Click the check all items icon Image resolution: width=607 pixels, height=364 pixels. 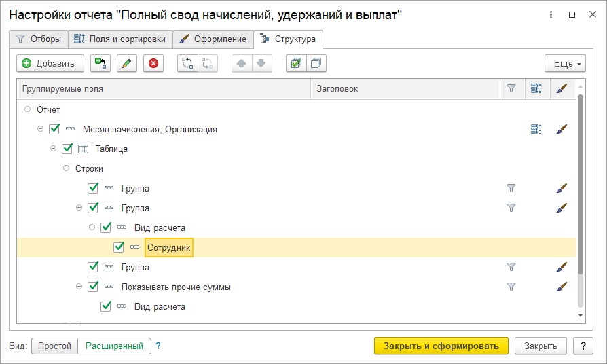(x=296, y=63)
